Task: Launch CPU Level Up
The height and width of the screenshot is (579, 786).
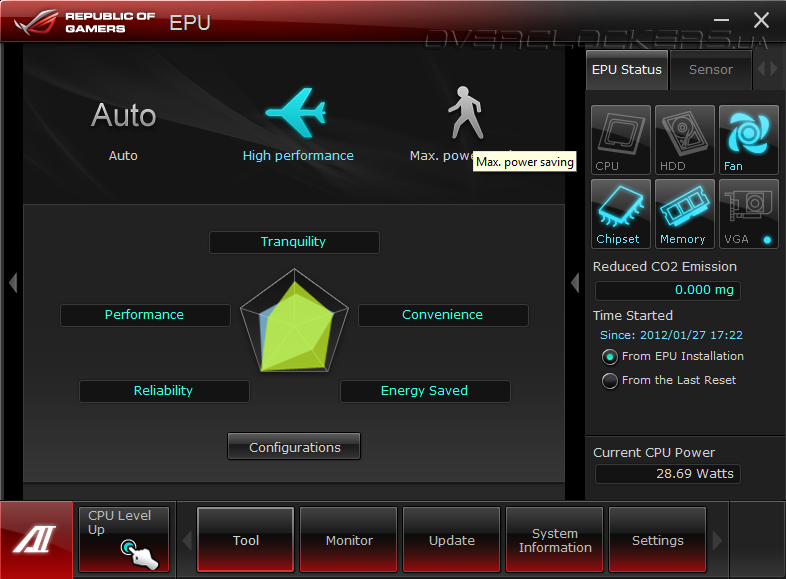Action: click(x=124, y=539)
